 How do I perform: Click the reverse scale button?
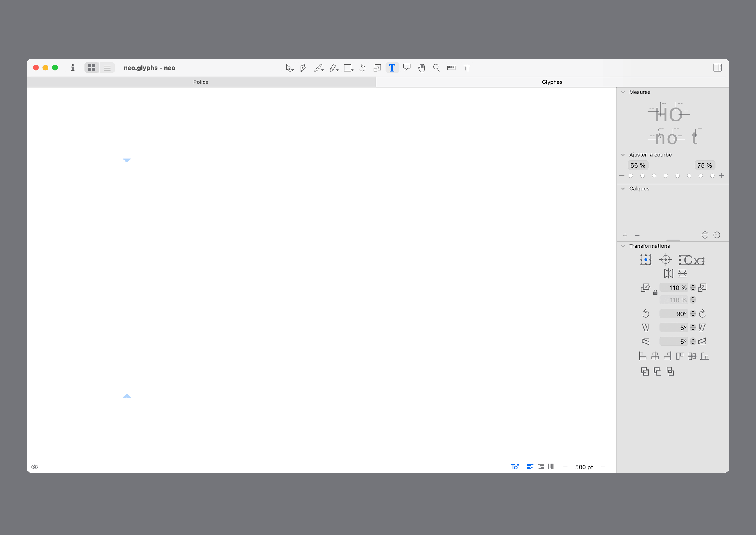point(645,288)
